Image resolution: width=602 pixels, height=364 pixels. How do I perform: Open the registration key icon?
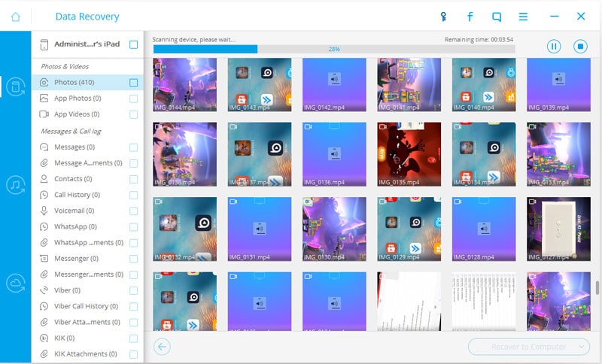pos(443,17)
